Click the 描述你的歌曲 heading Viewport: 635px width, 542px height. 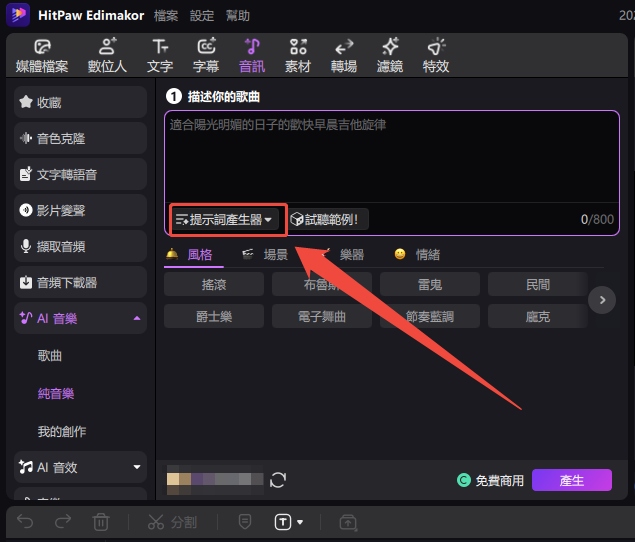point(224,97)
